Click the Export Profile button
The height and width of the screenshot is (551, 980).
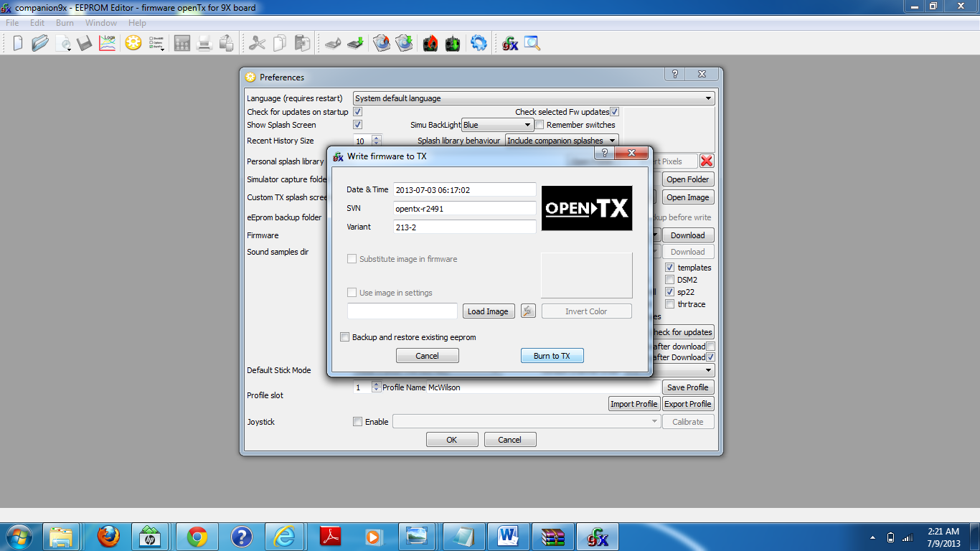[687, 404]
